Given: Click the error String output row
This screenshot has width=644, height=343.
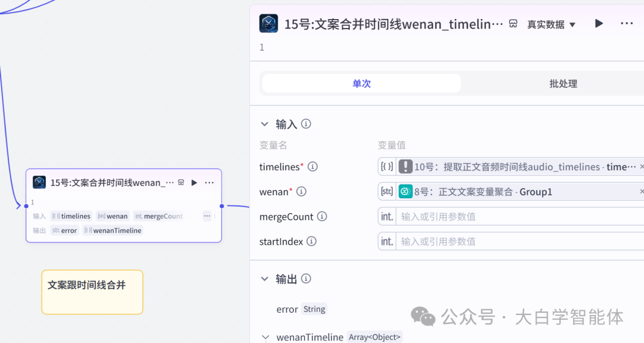Looking at the screenshot, I should pyautogui.click(x=302, y=309).
